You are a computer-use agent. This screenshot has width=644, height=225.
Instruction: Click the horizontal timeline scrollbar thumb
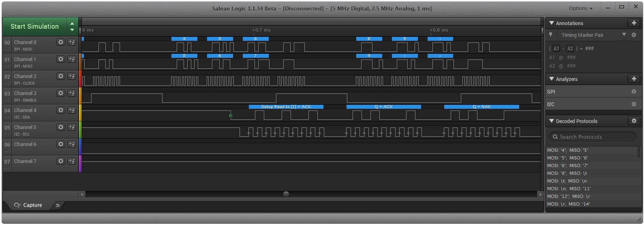(286, 194)
